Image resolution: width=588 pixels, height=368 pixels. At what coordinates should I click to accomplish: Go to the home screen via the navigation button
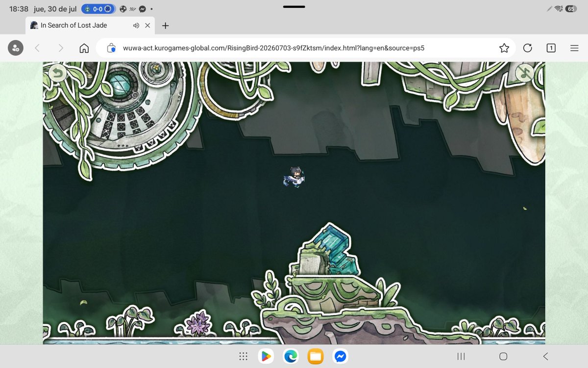[x=503, y=356]
